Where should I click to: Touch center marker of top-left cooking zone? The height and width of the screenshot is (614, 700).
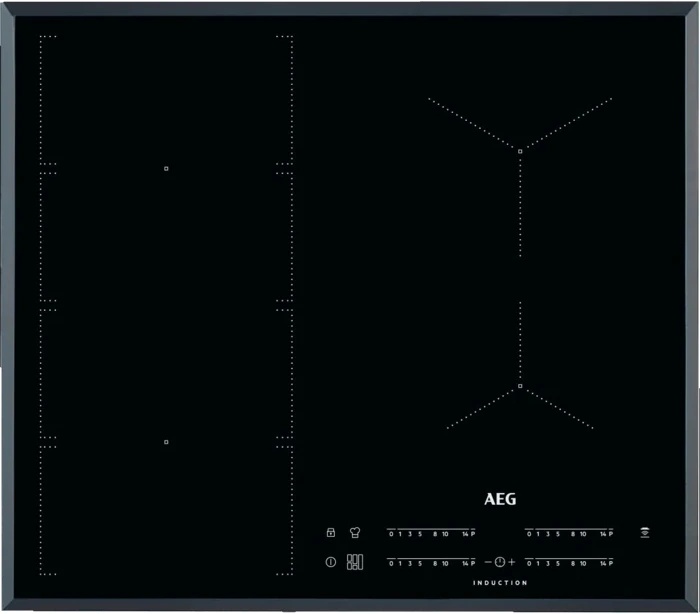(x=166, y=168)
